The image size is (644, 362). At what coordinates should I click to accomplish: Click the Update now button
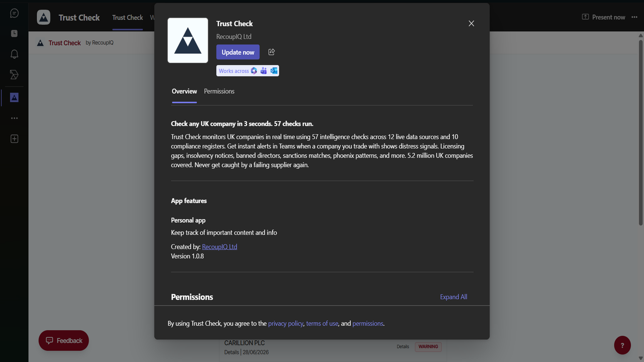pyautogui.click(x=238, y=52)
